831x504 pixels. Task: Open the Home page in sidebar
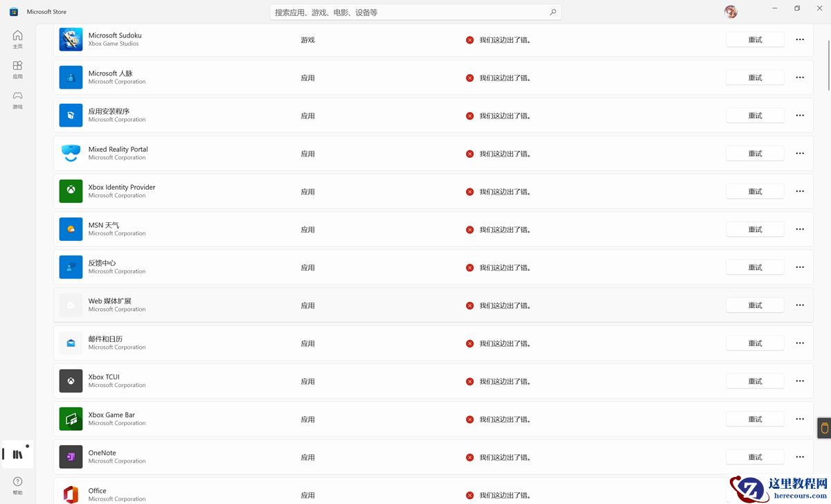[x=17, y=39]
